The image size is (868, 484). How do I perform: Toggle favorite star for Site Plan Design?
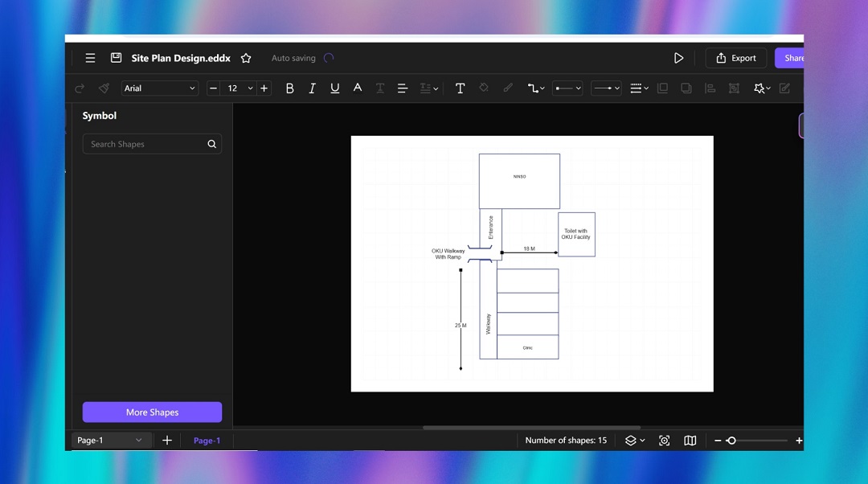point(246,58)
